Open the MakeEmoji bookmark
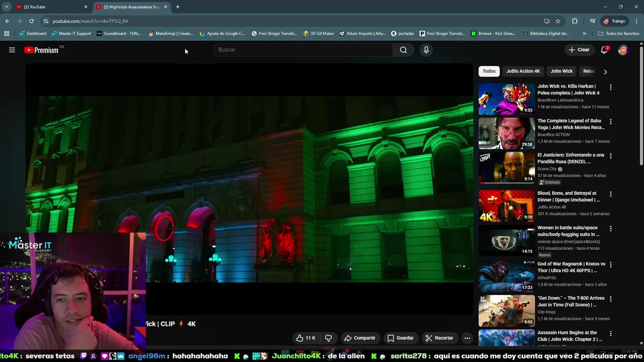This screenshot has width=644, height=362. point(171,34)
